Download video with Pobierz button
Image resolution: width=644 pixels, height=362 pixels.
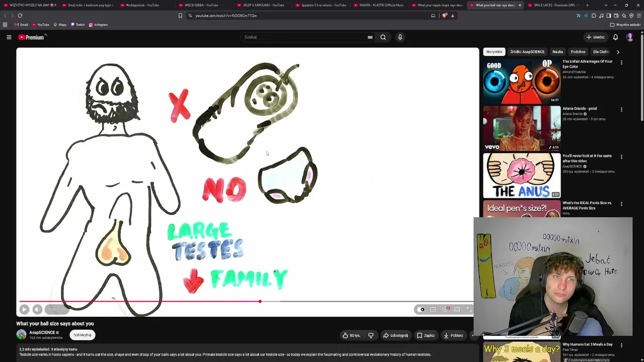point(453,335)
